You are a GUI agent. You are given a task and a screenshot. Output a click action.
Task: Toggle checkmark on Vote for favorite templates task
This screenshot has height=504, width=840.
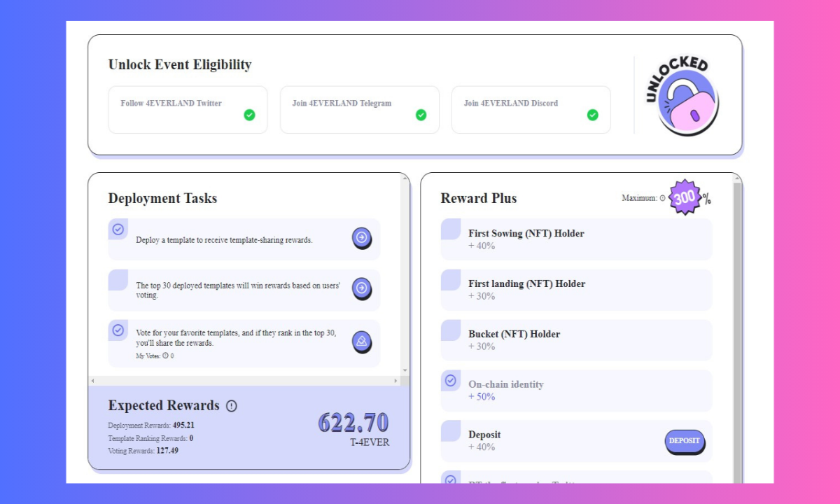coord(118,330)
